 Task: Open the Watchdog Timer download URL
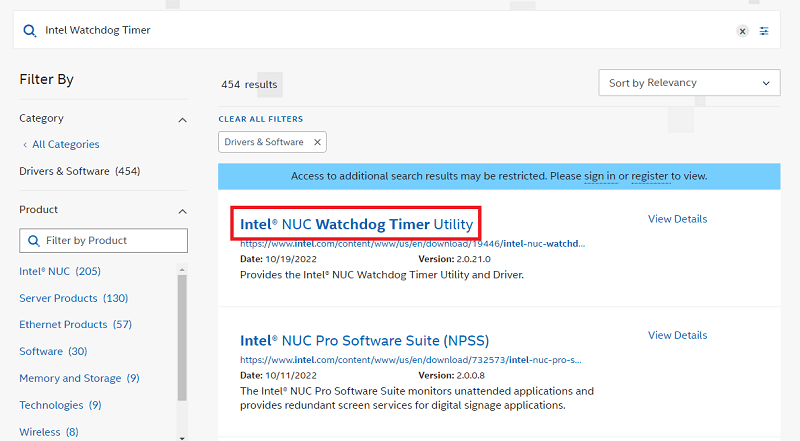(412, 244)
